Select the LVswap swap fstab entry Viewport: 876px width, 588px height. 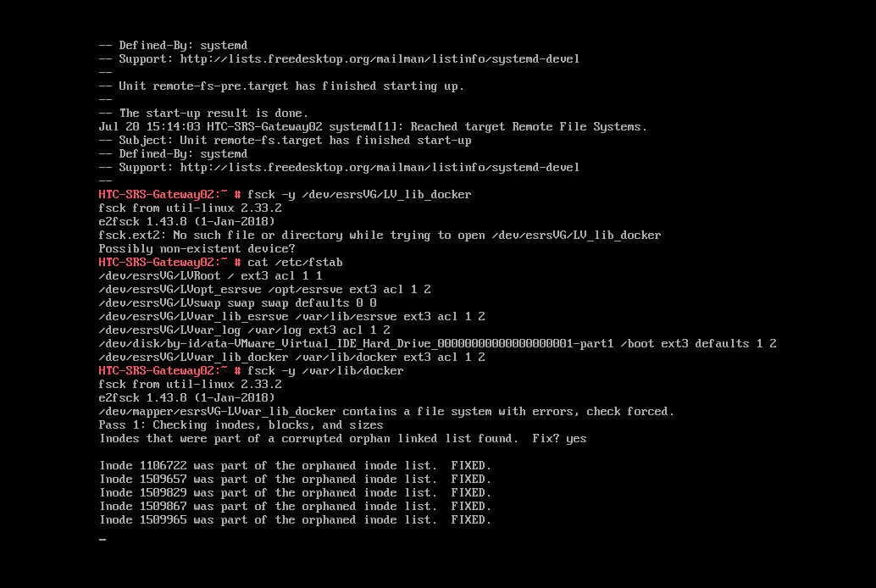pos(237,303)
